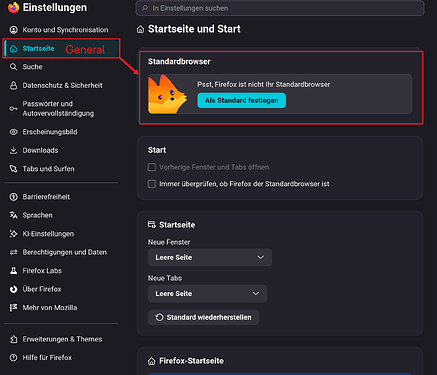Click the home icon beside Startseite und Start heading

[140, 30]
